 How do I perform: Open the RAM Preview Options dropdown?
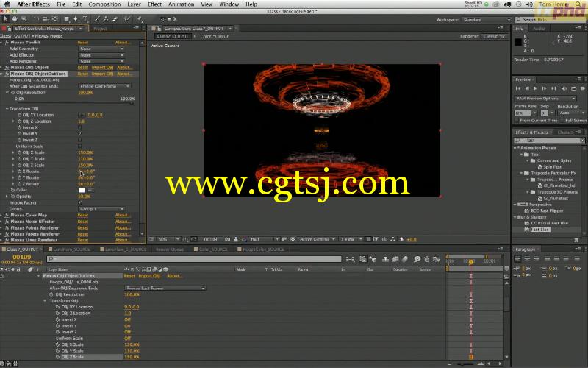545,99
